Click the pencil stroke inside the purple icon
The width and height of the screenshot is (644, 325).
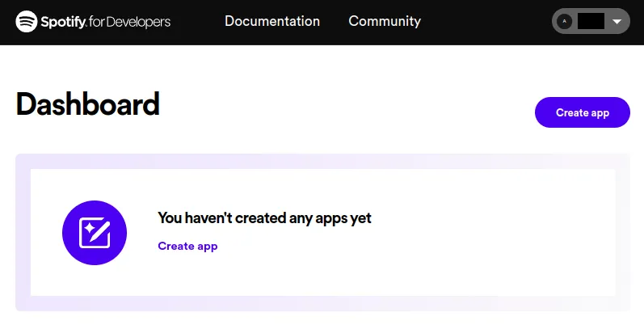tap(100, 234)
